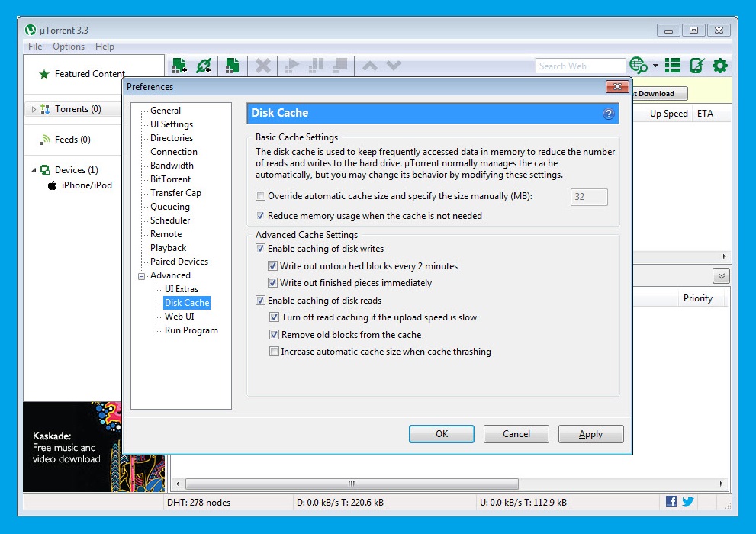The image size is (756, 534).
Task: Click the Stop torrent icon
Action: coord(340,65)
